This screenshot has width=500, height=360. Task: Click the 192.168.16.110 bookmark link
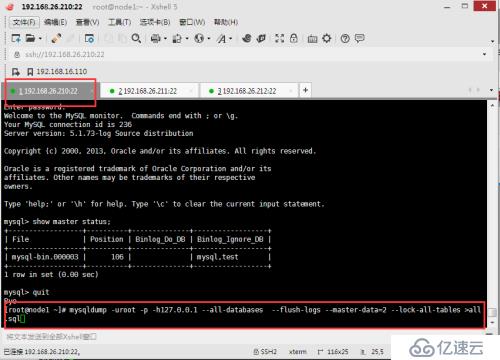pos(62,72)
